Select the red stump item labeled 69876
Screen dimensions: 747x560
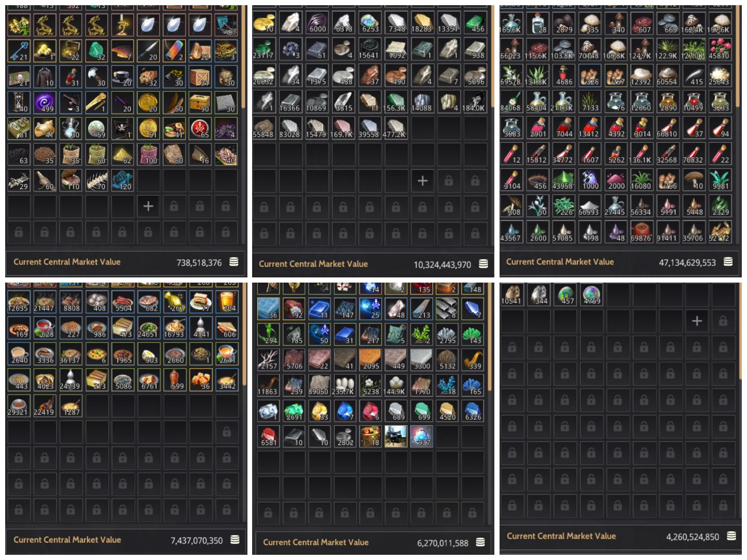click(x=641, y=232)
